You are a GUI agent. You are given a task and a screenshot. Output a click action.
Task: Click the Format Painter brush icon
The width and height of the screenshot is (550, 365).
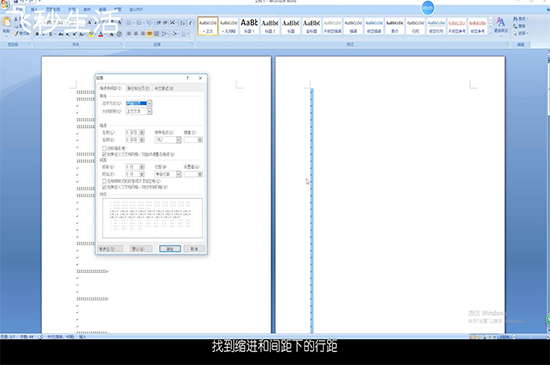(16, 34)
